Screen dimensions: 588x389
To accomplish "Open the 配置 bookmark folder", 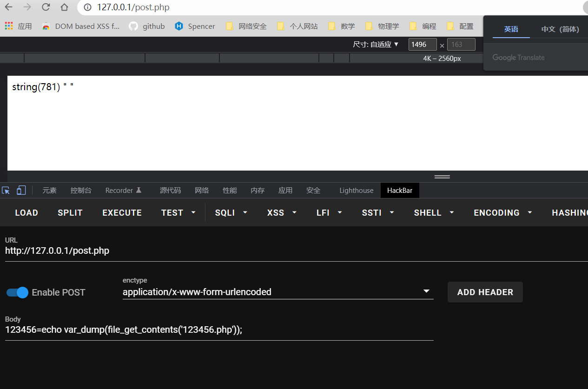I will 460,26.
